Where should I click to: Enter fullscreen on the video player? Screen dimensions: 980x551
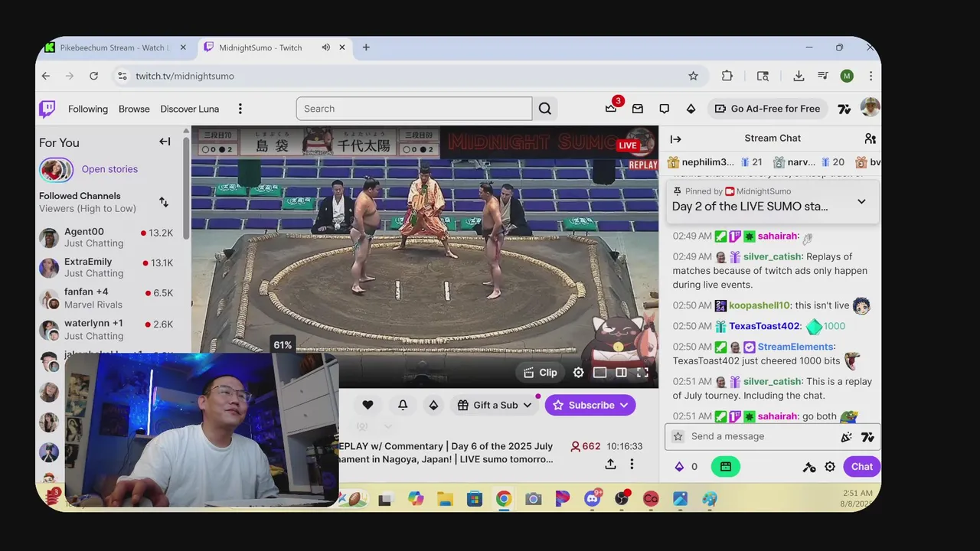tap(642, 373)
